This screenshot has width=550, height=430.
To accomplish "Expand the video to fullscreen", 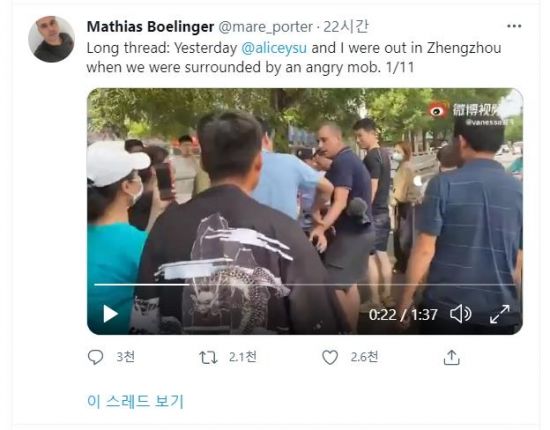I will [499, 314].
